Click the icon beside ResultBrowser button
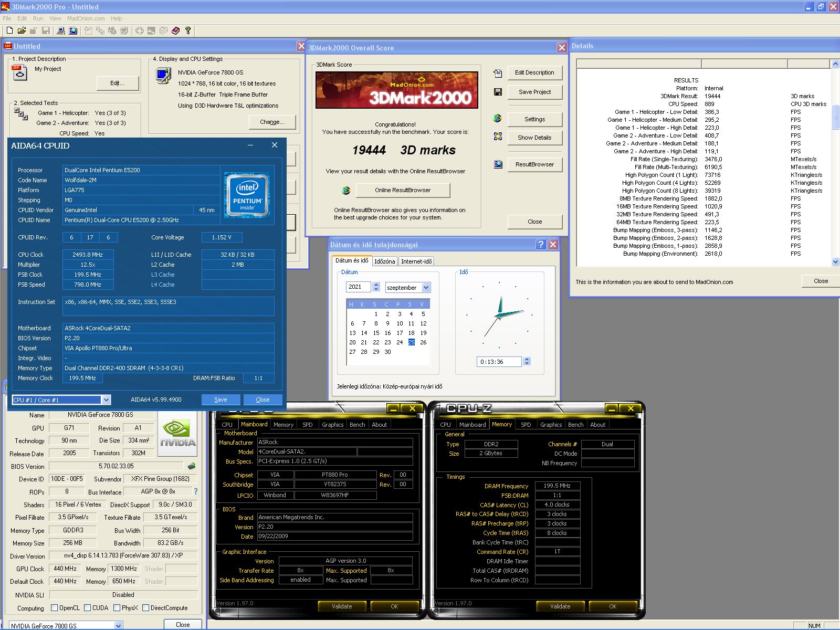The width and height of the screenshot is (840, 630). click(x=498, y=164)
